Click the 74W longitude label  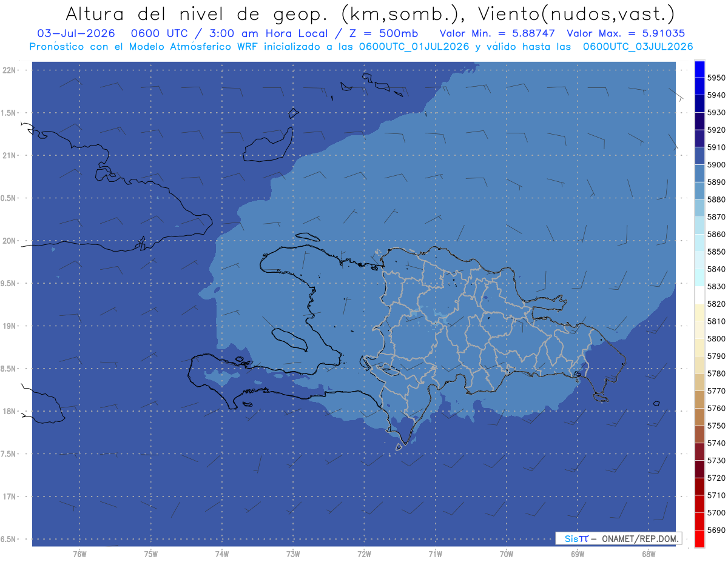pyautogui.click(x=221, y=554)
